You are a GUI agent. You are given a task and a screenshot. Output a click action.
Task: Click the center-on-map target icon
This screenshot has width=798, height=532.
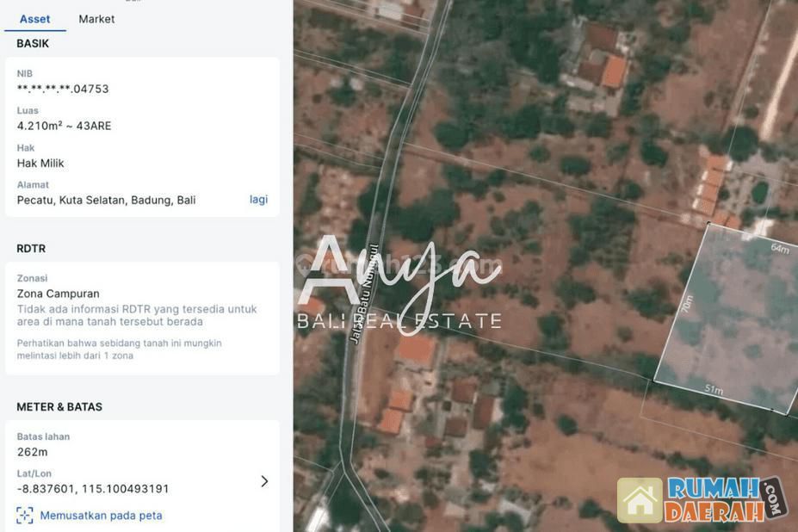25,516
